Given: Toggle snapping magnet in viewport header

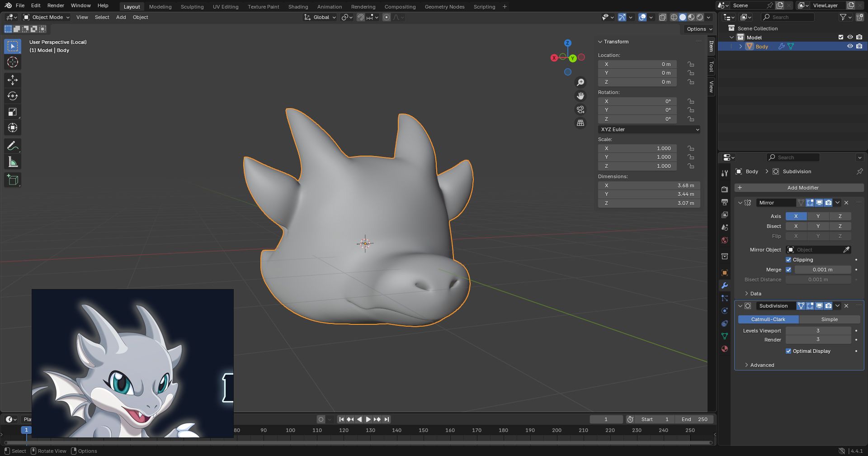Looking at the screenshot, I should point(361,17).
